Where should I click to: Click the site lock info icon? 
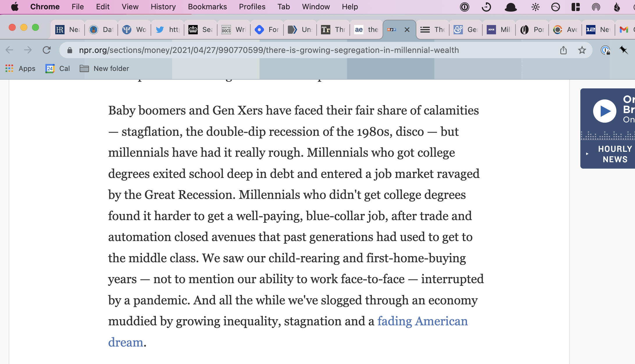click(x=70, y=50)
